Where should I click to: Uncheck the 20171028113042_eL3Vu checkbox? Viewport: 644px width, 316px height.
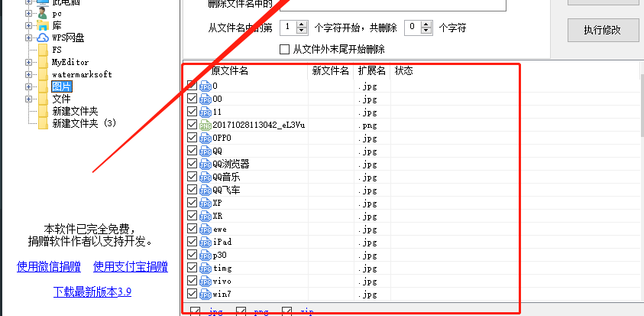coord(192,124)
